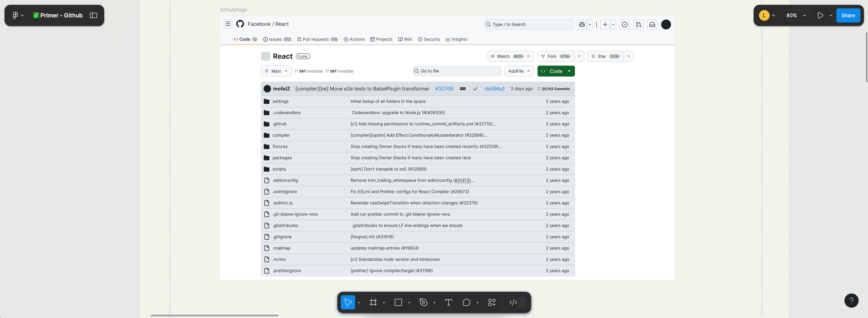Open the Main branch dropdown
Screen dimensions: 868x318
tap(276, 71)
